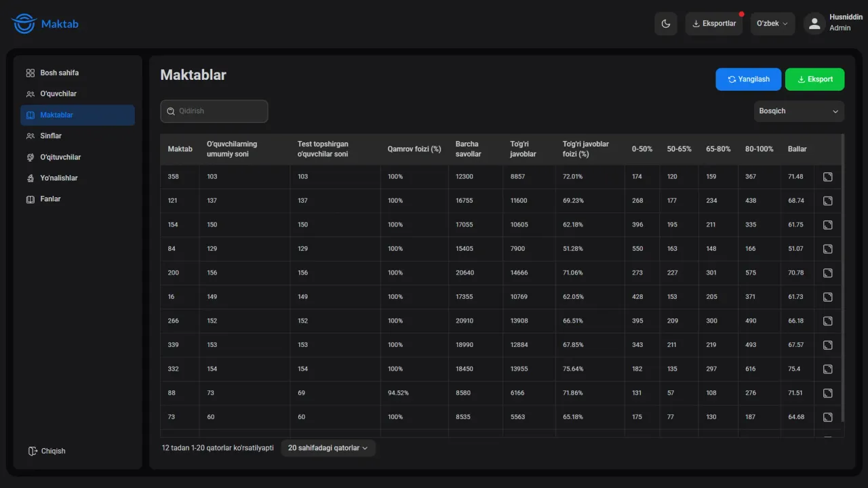The height and width of the screenshot is (488, 868).
Task: Open details icon for school 266 row
Action: (x=827, y=321)
